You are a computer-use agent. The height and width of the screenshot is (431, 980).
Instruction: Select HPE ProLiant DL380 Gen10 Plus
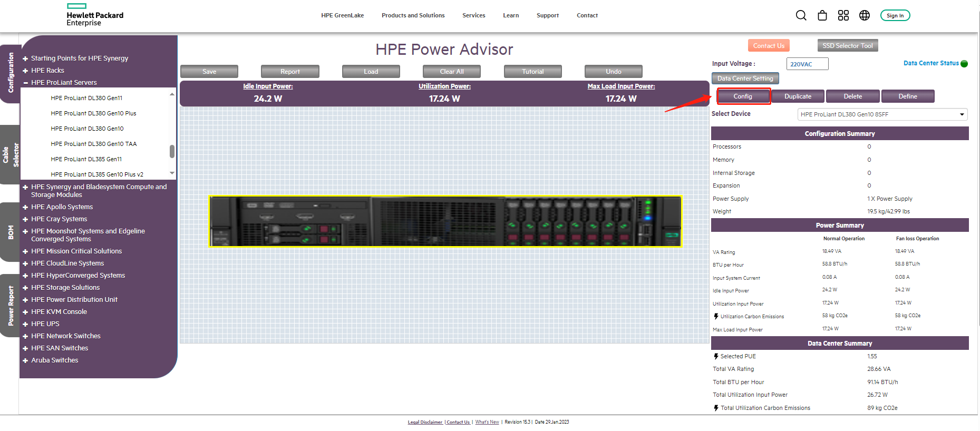click(x=93, y=113)
